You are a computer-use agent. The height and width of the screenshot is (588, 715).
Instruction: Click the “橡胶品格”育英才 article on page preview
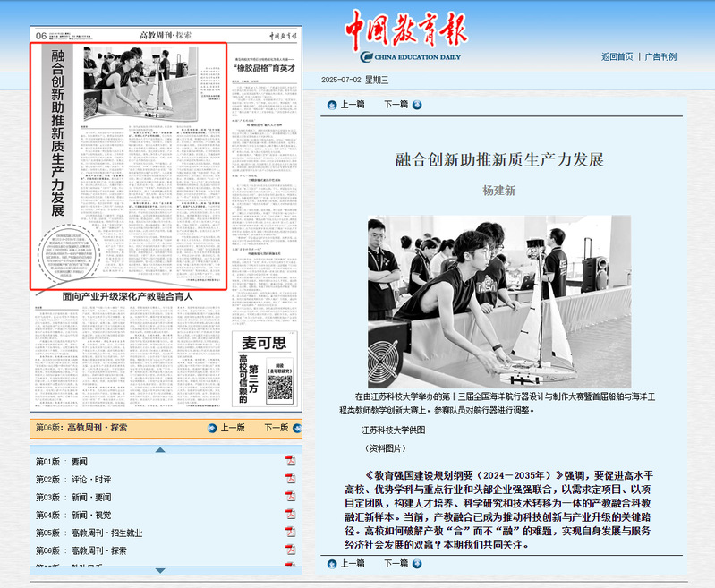pos(263,68)
